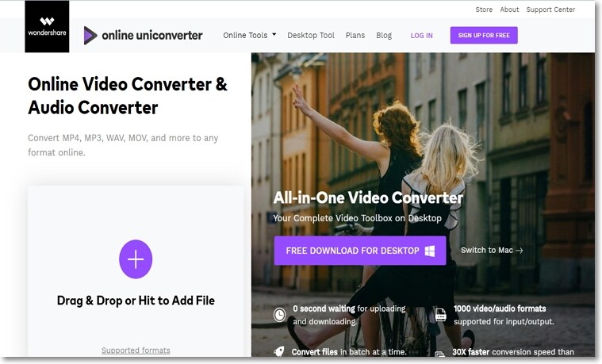Open the Support Center link
The height and width of the screenshot is (364, 602).
550,10
